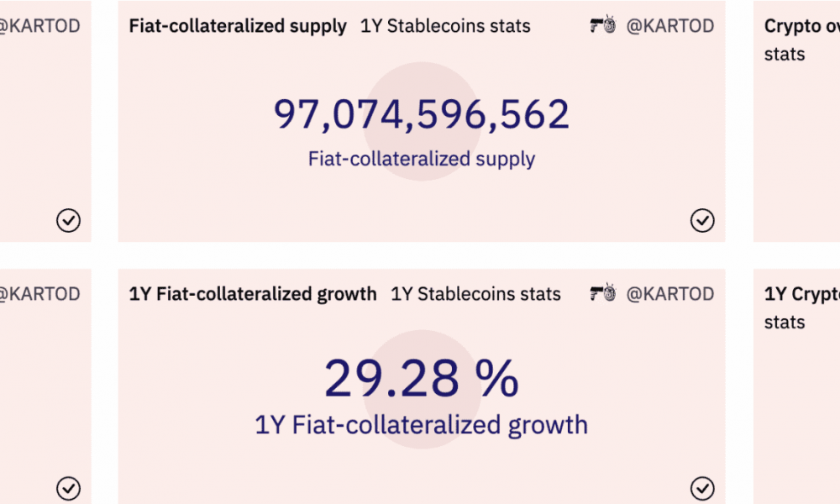Select the 29.28 % counter value
The image size is (840, 504).
click(422, 378)
